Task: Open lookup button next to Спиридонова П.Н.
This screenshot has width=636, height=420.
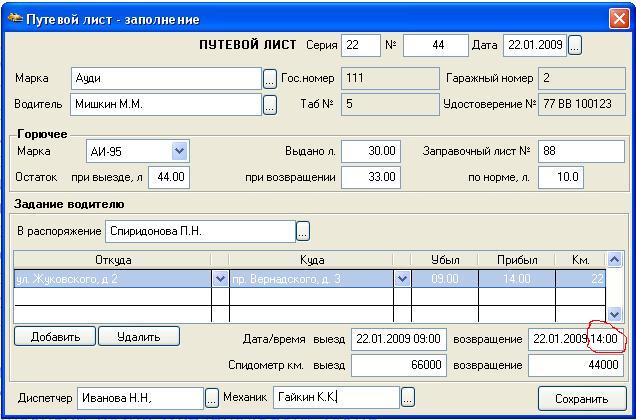Action: tap(302, 232)
